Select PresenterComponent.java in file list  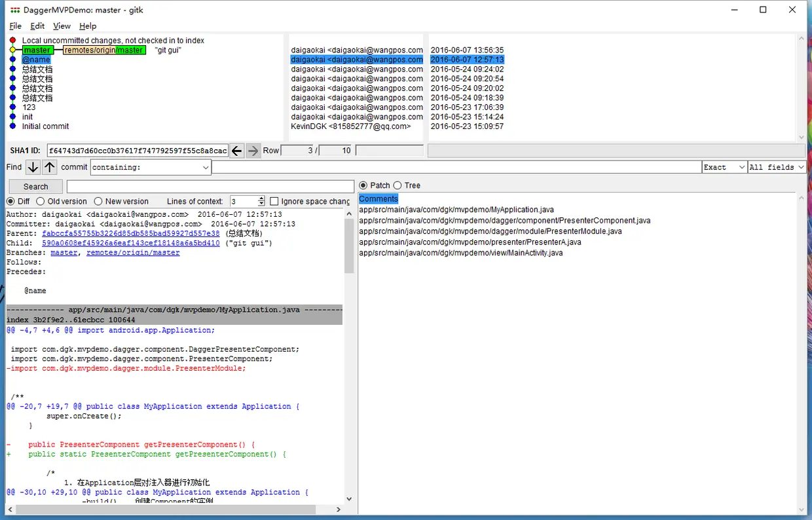505,221
